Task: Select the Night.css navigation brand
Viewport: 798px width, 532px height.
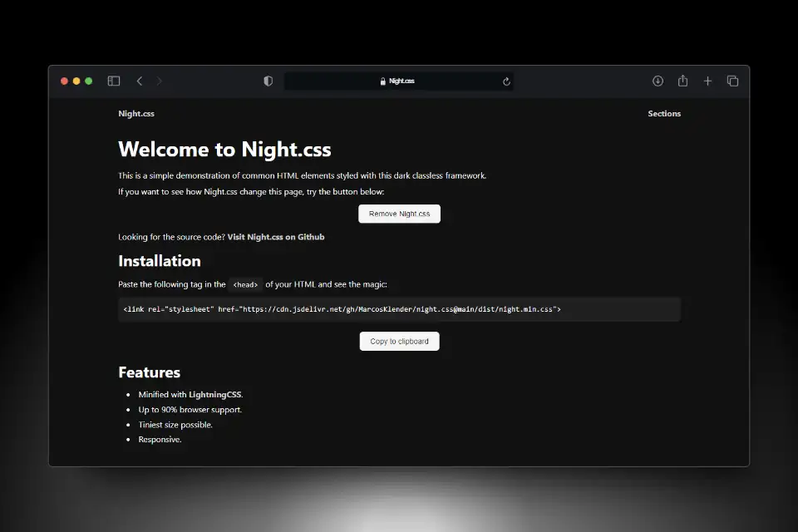Action: pos(136,113)
